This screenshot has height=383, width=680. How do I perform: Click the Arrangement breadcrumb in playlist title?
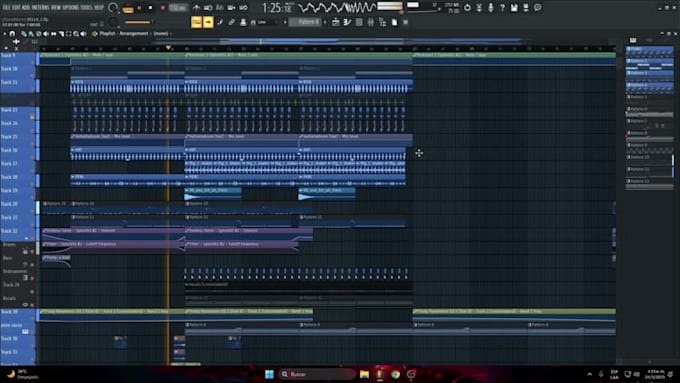point(134,33)
